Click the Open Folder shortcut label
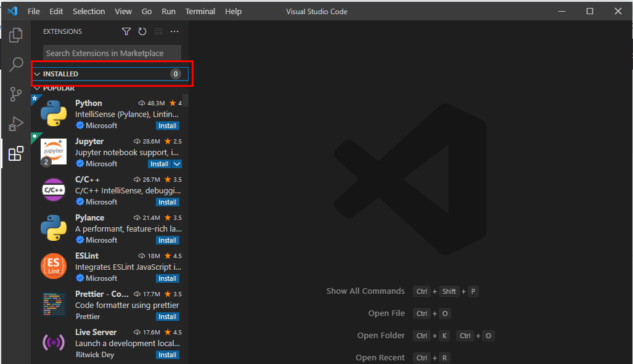The width and height of the screenshot is (633, 364). coord(381,335)
